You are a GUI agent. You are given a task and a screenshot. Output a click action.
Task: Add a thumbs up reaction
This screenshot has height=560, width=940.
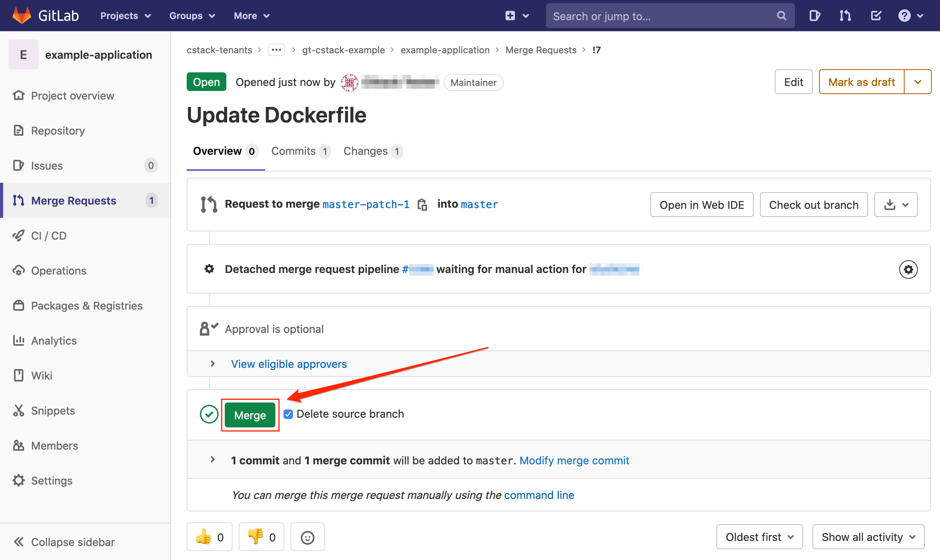click(x=209, y=537)
